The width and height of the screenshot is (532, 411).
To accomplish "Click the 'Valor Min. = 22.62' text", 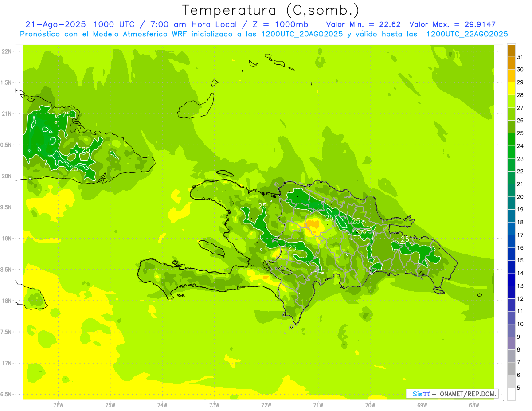I will tap(364, 24).
